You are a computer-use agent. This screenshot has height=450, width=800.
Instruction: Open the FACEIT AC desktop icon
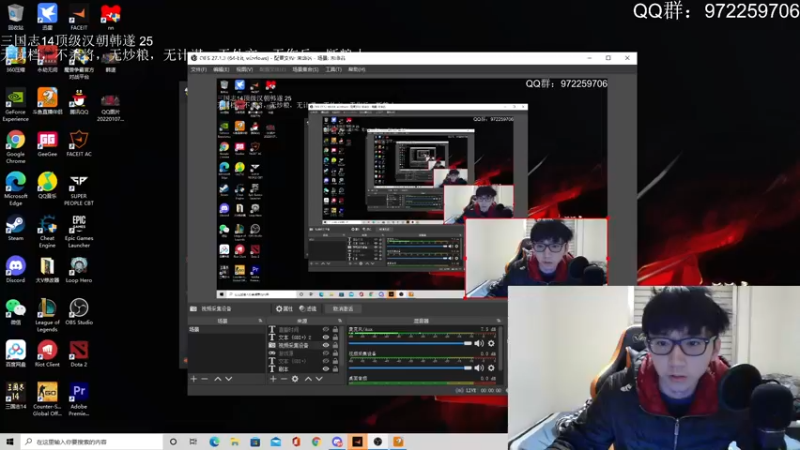tap(79, 143)
